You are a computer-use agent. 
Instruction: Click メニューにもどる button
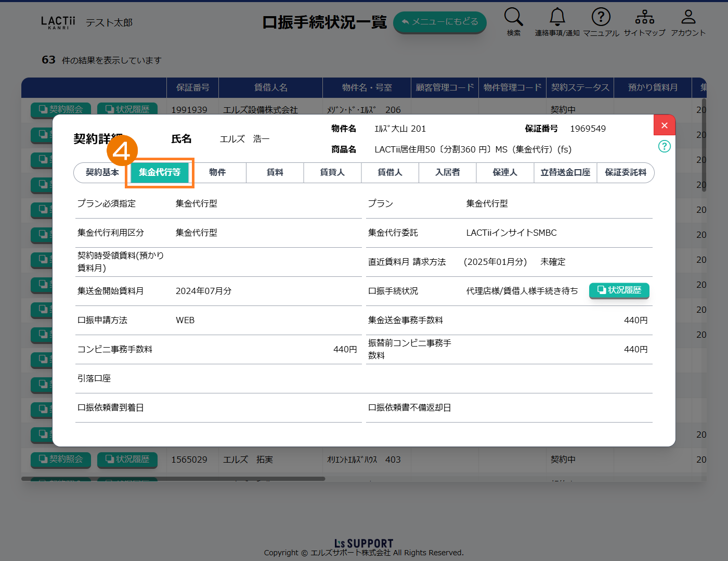pos(439,22)
